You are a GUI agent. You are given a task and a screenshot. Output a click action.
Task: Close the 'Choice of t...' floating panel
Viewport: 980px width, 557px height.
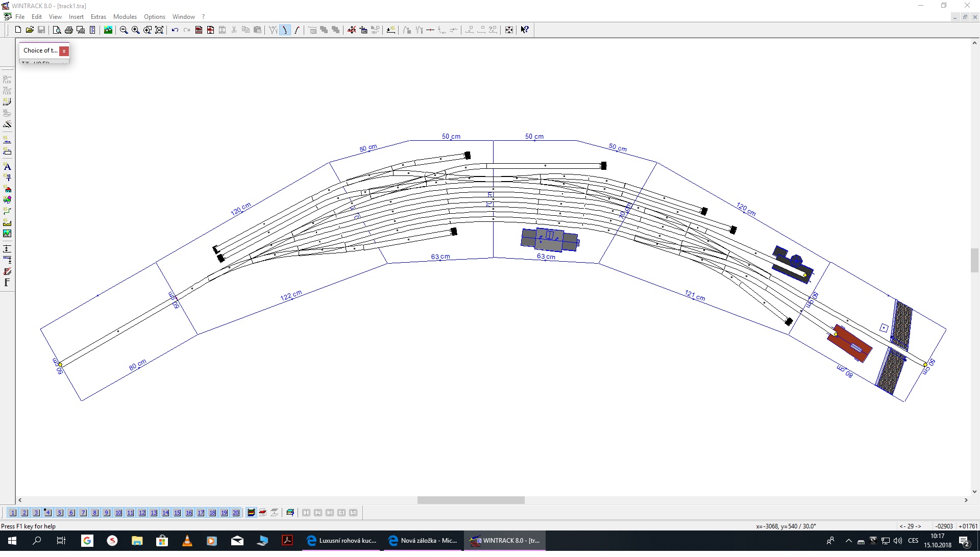point(64,51)
